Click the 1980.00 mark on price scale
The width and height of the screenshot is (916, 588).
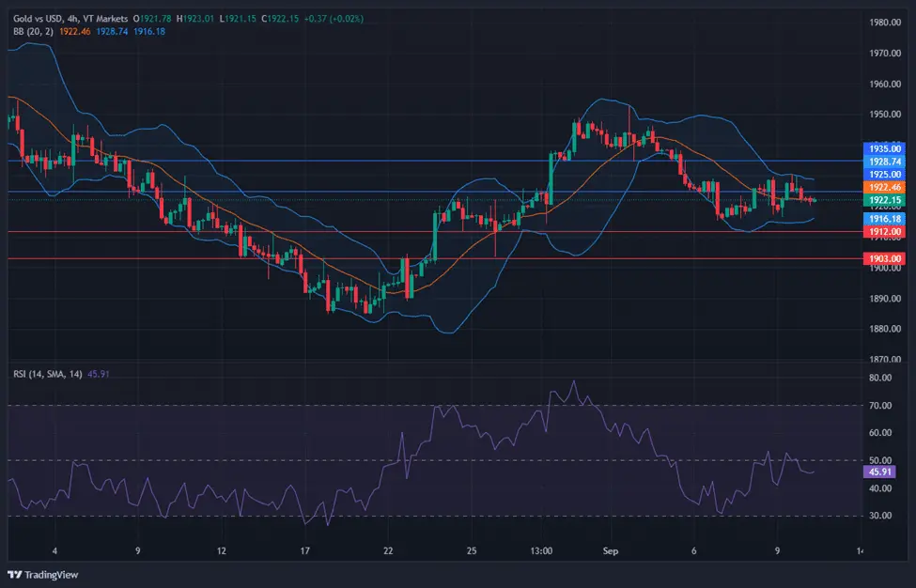click(x=886, y=23)
